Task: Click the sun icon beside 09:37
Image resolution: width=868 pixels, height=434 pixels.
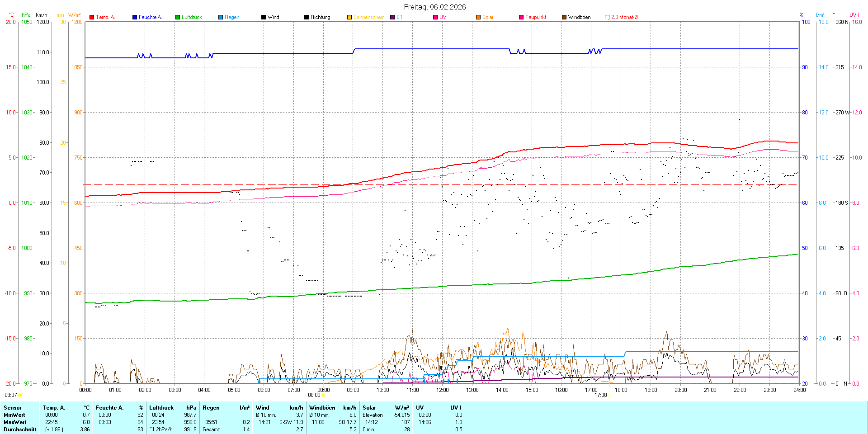Action: point(20,395)
